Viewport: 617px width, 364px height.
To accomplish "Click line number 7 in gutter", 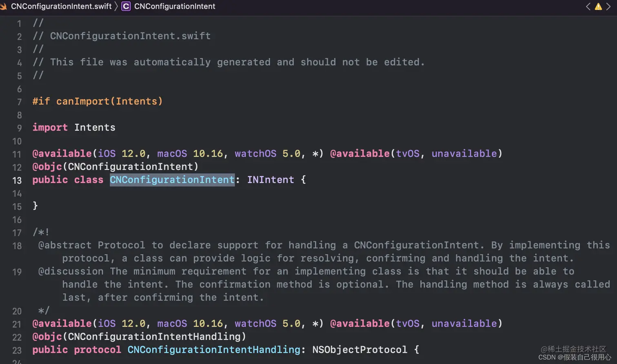I will (x=19, y=102).
